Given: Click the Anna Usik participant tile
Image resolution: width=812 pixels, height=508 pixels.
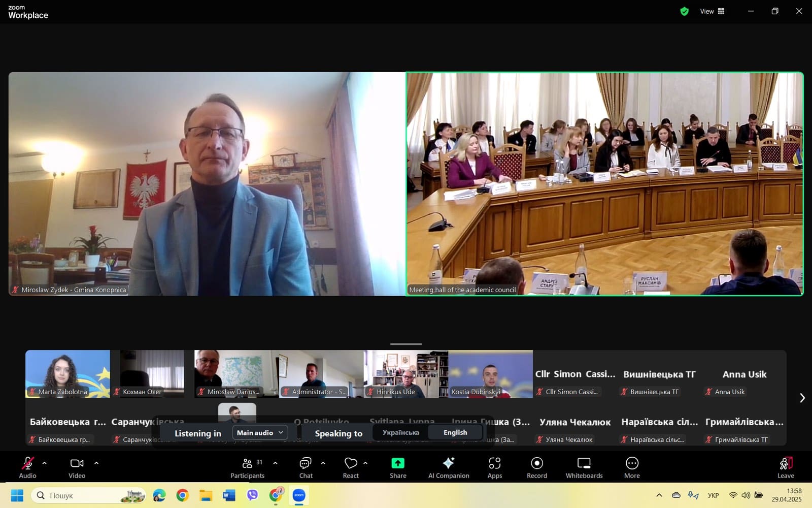Looking at the screenshot, I should (744, 374).
